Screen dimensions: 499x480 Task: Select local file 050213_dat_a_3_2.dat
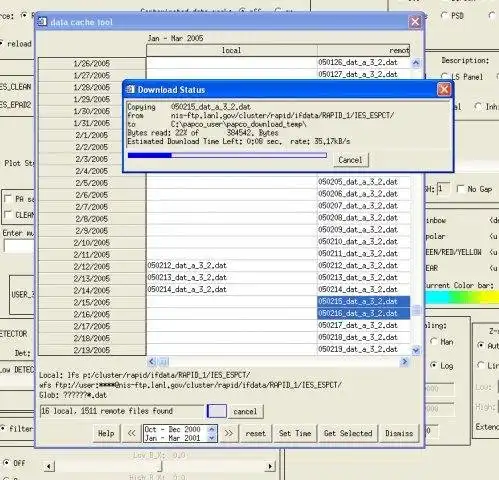(232, 278)
